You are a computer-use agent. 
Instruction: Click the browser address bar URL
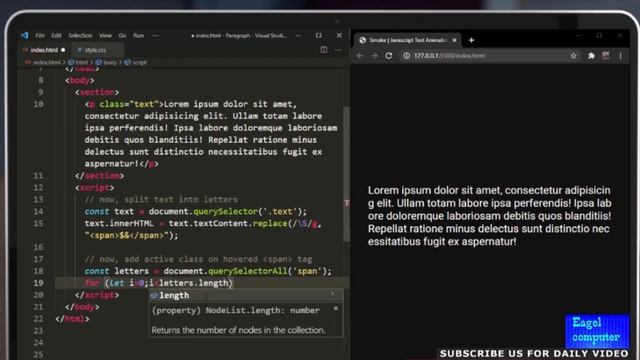coord(449,56)
